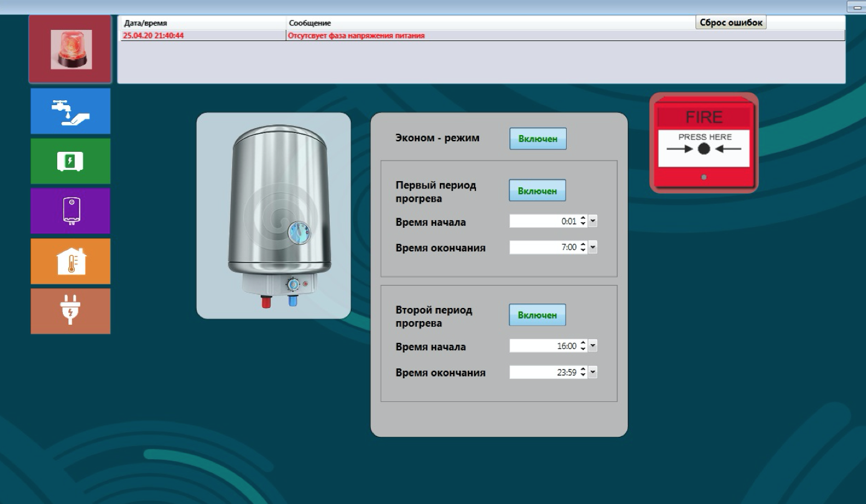Select the electric plug socket icon
866x504 pixels.
click(70, 311)
